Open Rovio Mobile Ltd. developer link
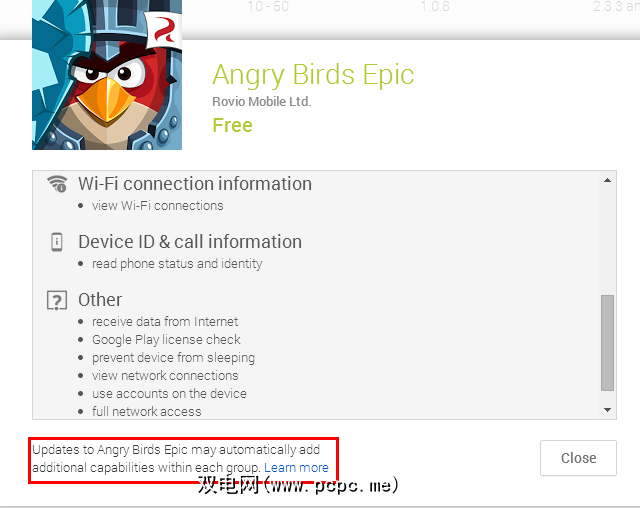Viewport: 640px width, 508px height. (x=262, y=102)
